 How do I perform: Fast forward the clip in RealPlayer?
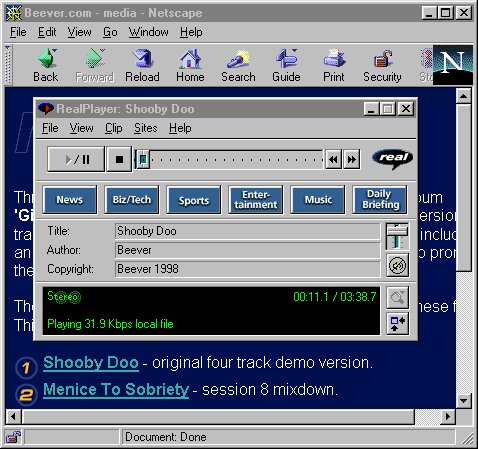352,160
